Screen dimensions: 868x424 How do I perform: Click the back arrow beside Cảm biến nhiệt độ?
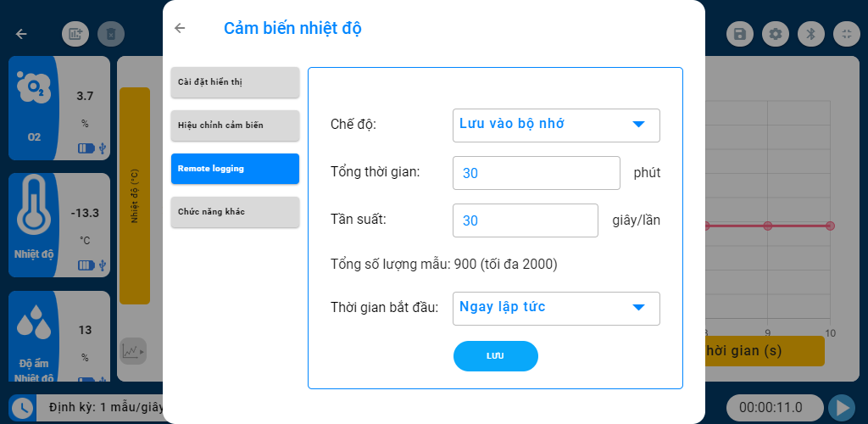[180, 28]
